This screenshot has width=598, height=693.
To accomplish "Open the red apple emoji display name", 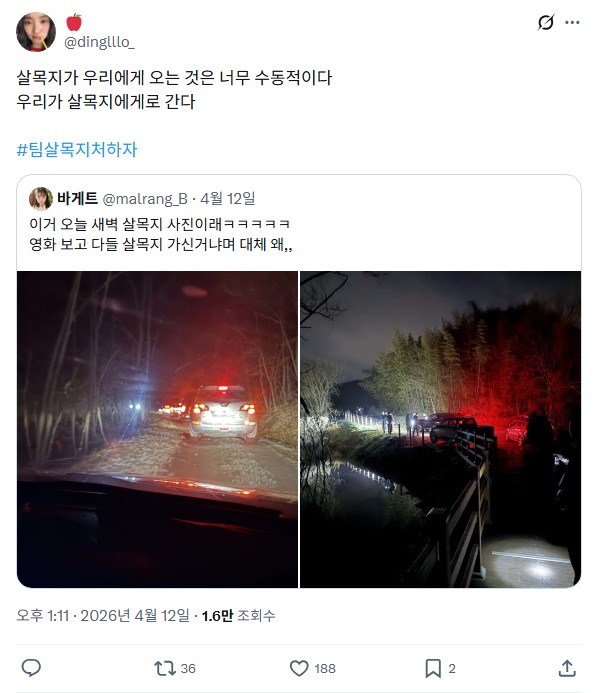I will (x=74, y=22).
